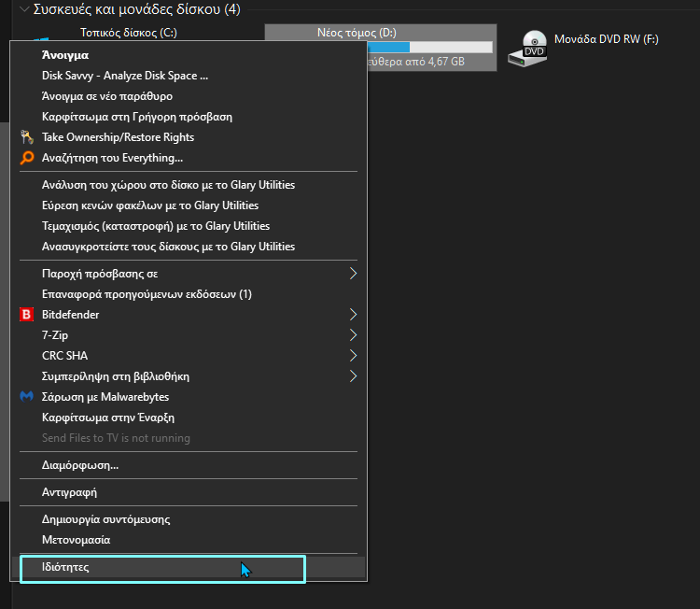Image resolution: width=700 pixels, height=609 pixels.
Task: Expand the CRC SHA submenu arrow
Action: pos(353,356)
